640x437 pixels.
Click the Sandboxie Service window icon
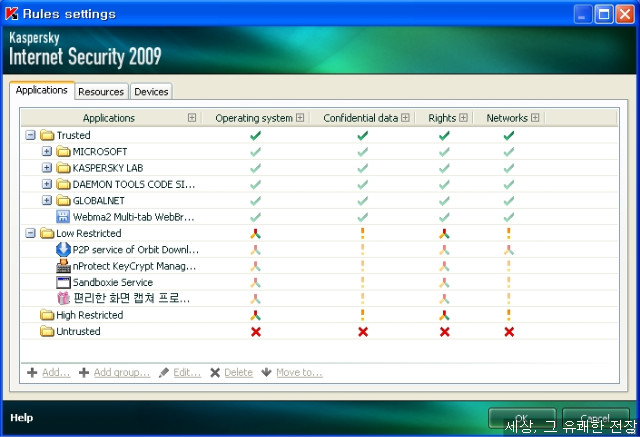(63, 282)
